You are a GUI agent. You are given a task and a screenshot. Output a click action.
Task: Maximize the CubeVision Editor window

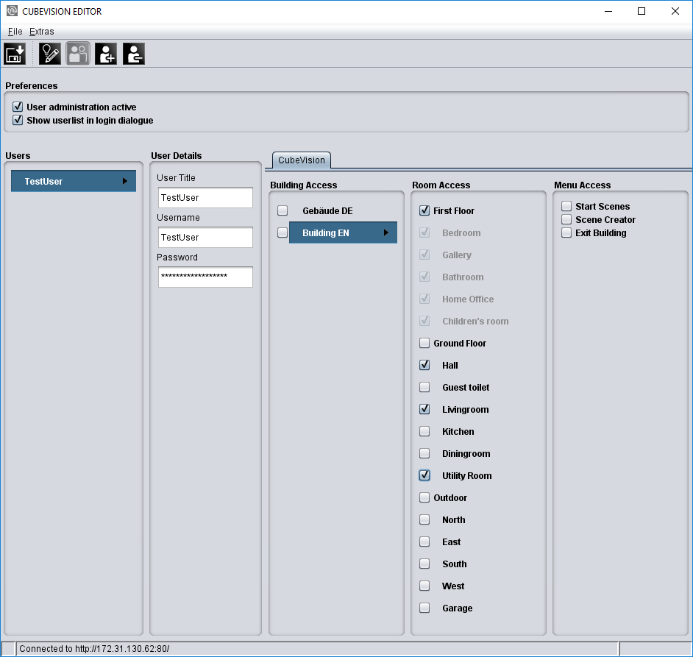[x=641, y=11]
